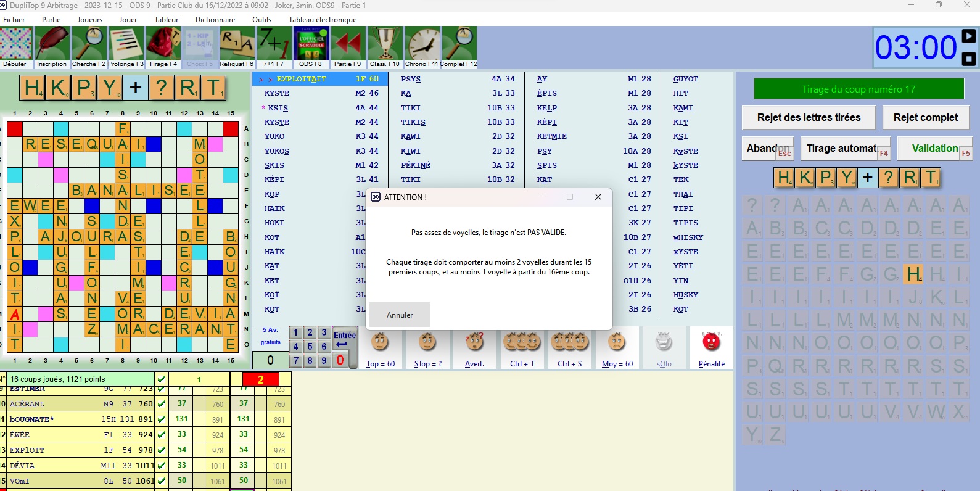Click the Cherche F2 magnifier icon
The image size is (980, 491).
coord(89,44)
